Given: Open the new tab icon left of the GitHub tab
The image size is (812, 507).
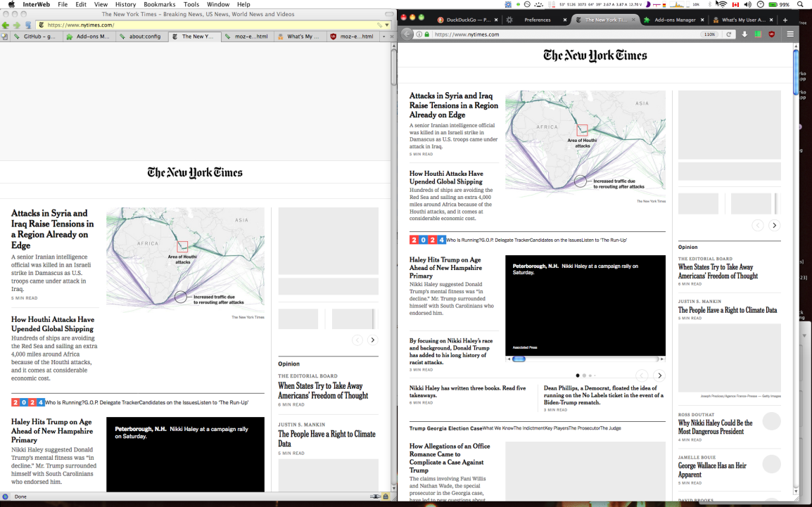Looking at the screenshot, I should point(4,37).
